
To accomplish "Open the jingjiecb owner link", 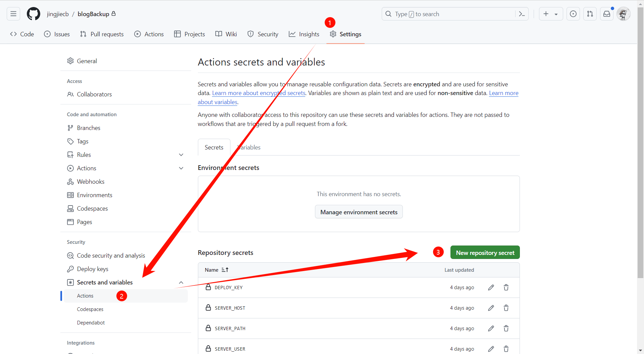I will (x=58, y=14).
